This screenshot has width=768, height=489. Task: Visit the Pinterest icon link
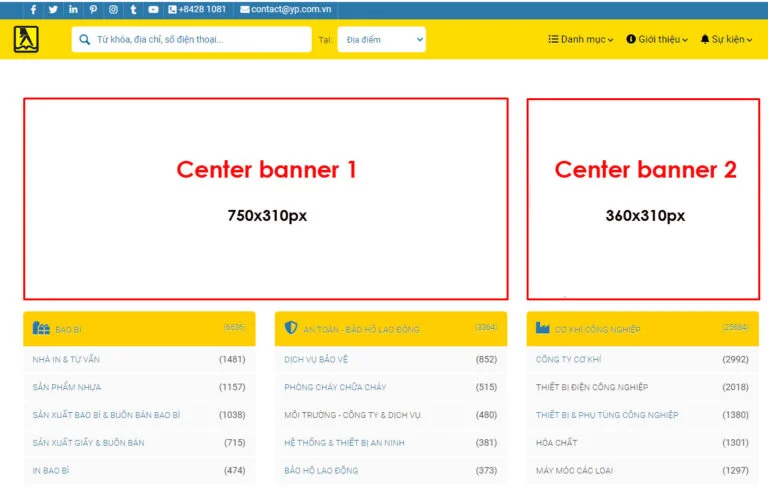point(93,9)
